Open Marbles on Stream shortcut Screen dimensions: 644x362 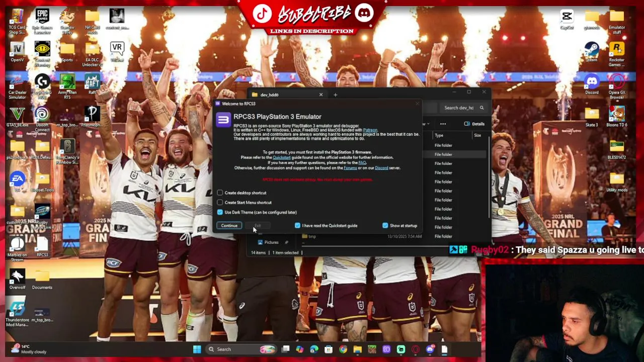click(17, 249)
